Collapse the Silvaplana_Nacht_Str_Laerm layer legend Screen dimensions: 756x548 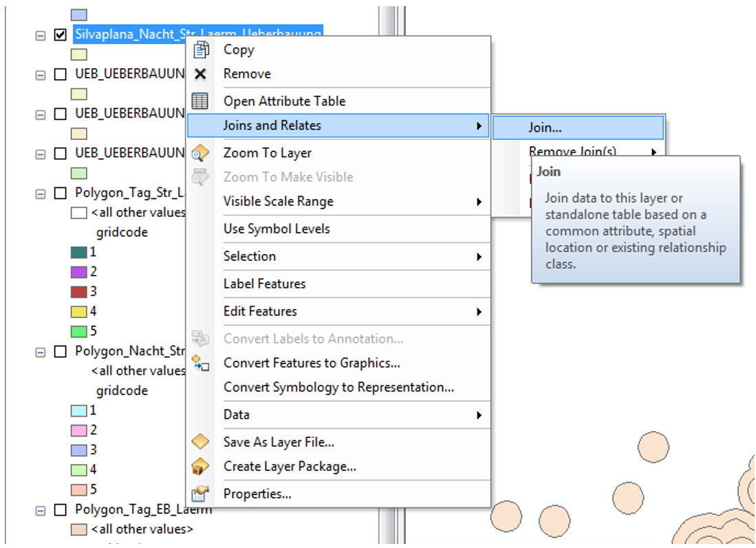pos(41,34)
